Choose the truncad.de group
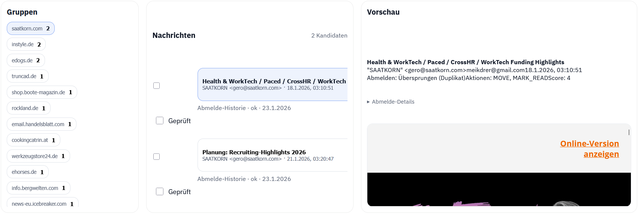This screenshot has height=217, width=644. 27,76
